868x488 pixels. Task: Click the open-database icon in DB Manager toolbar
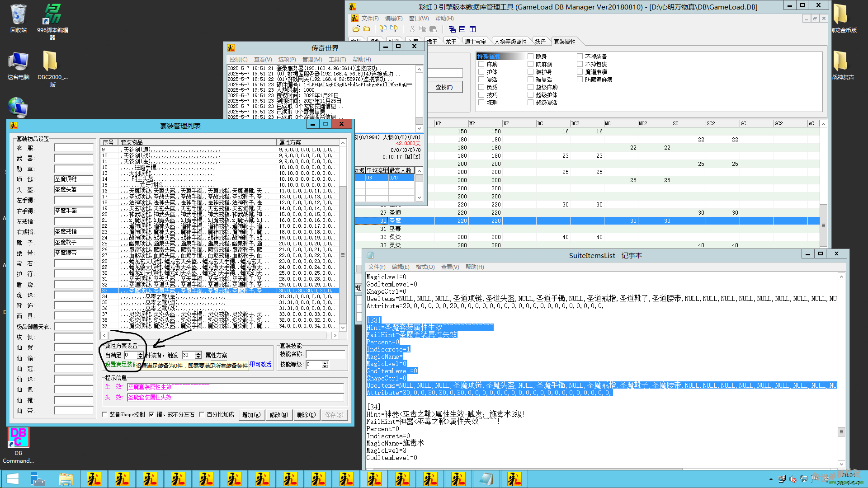click(x=356, y=29)
